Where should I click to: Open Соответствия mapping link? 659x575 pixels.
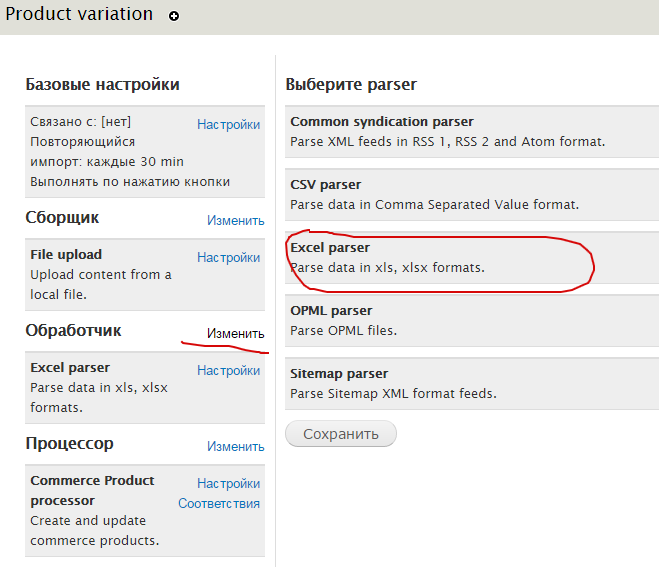[x=219, y=503]
